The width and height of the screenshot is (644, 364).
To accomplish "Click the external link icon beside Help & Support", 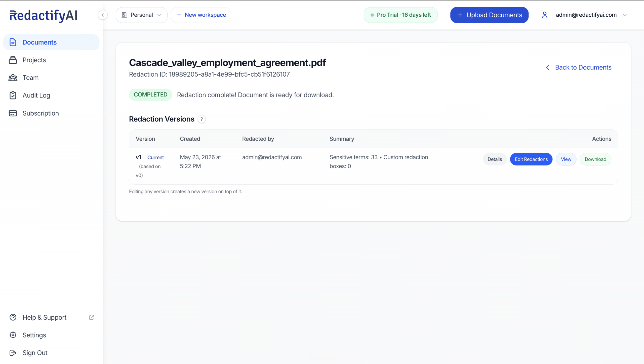I will point(92,317).
